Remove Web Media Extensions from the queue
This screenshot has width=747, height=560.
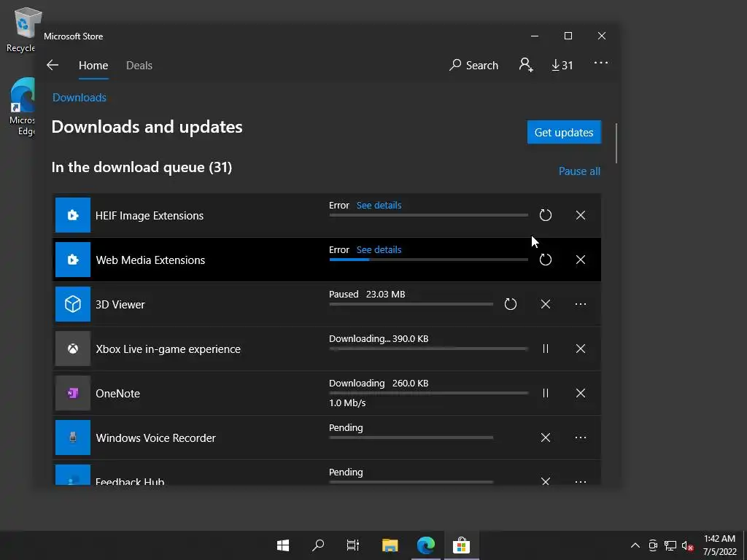coord(580,260)
